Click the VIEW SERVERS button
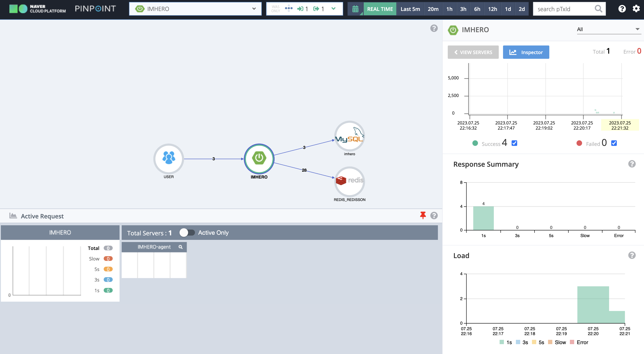Image resolution: width=644 pixels, height=354 pixels. 473,52
